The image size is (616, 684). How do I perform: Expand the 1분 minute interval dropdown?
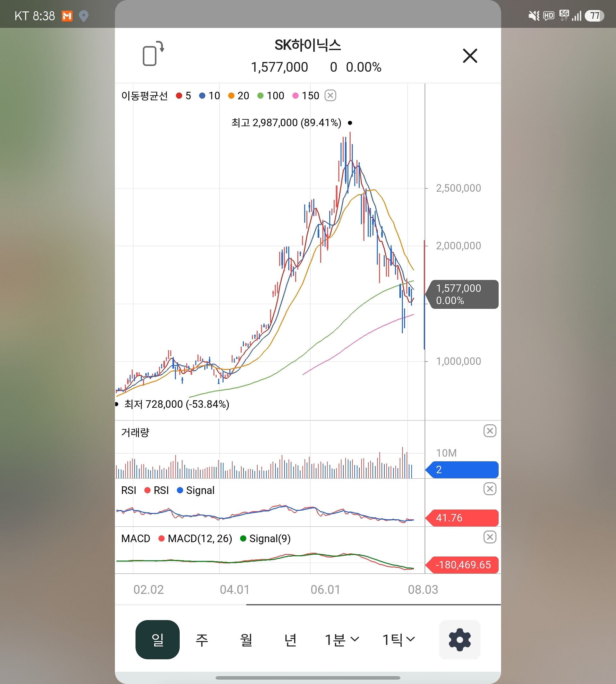pyautogui.click(x=341, y=640)
